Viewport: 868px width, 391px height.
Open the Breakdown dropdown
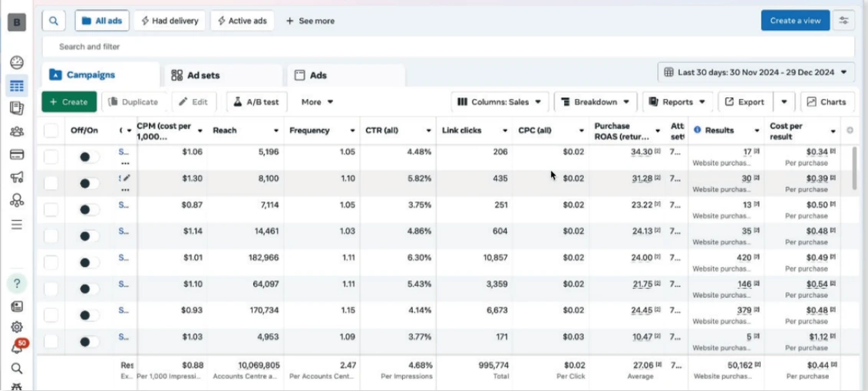595,102
